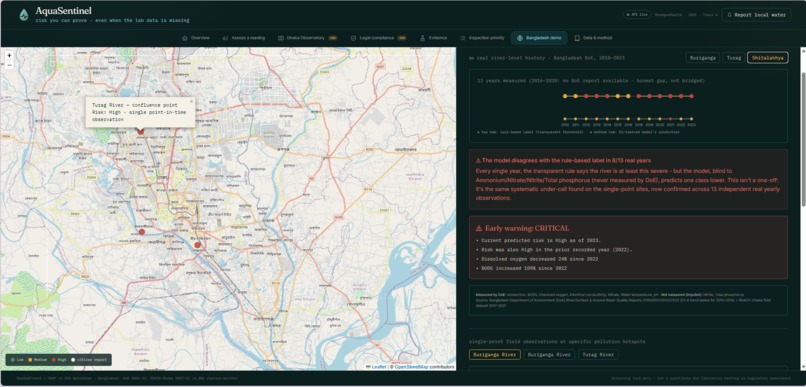This screenshot has width=806, height=387.
Task: Click the Inspection priority list icon
Action: tap(463, 38)
